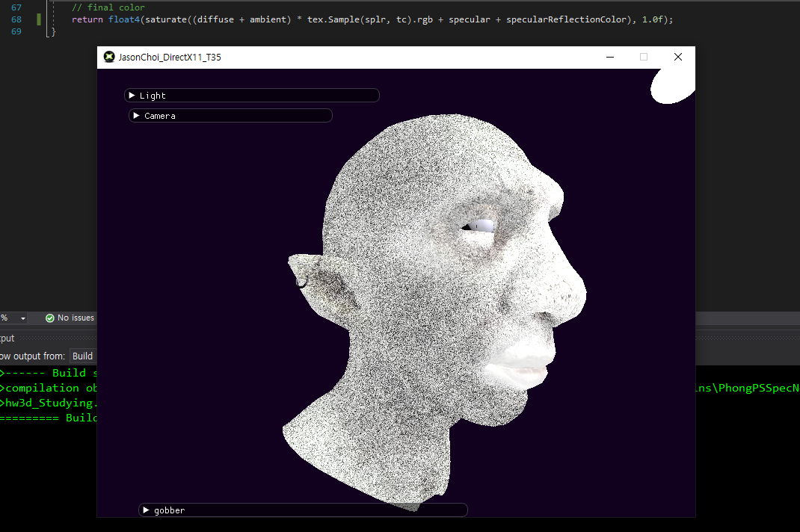The image size is (800, 532).
Task: Click the 'specularReflectionColor' word in code
Action: (566, 19)
